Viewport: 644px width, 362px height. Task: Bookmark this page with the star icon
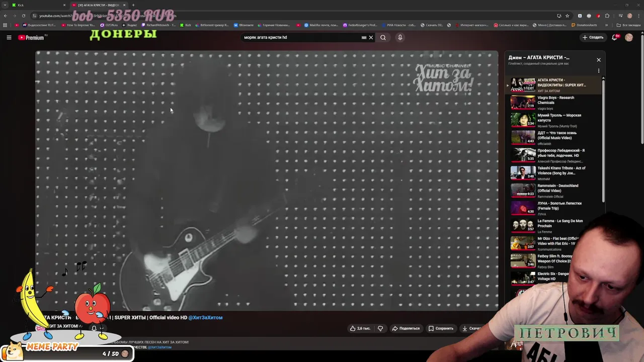(567, 16)
